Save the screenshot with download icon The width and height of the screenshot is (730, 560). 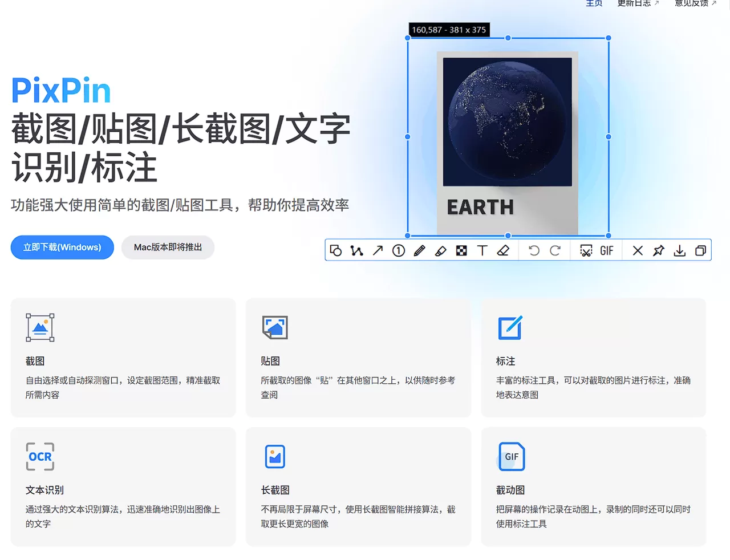679,250
